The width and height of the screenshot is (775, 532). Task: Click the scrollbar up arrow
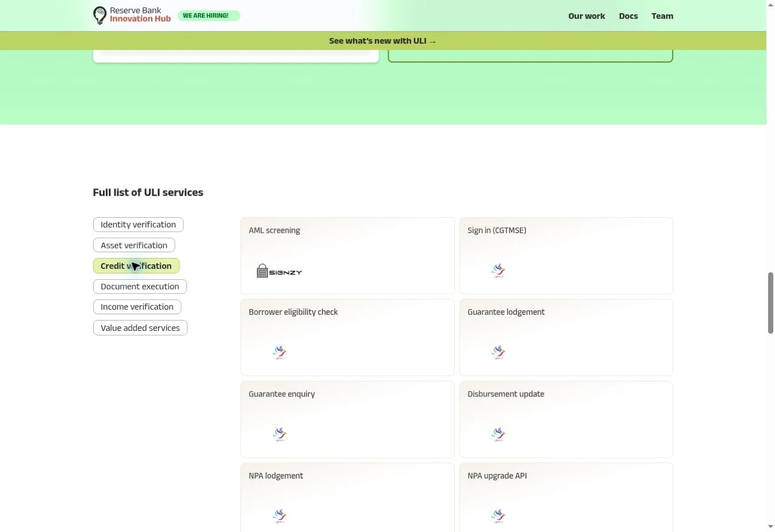(x=770, y=5)
